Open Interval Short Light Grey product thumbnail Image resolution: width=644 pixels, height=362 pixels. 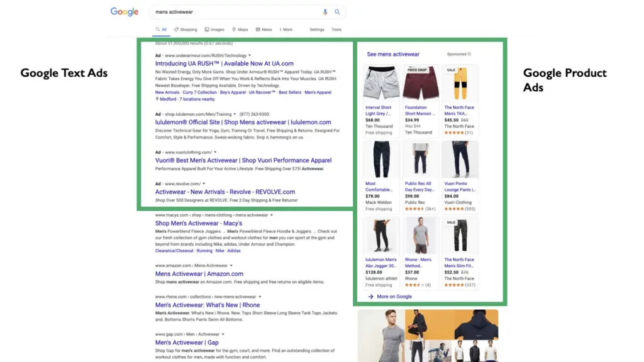tap(380, 84)
